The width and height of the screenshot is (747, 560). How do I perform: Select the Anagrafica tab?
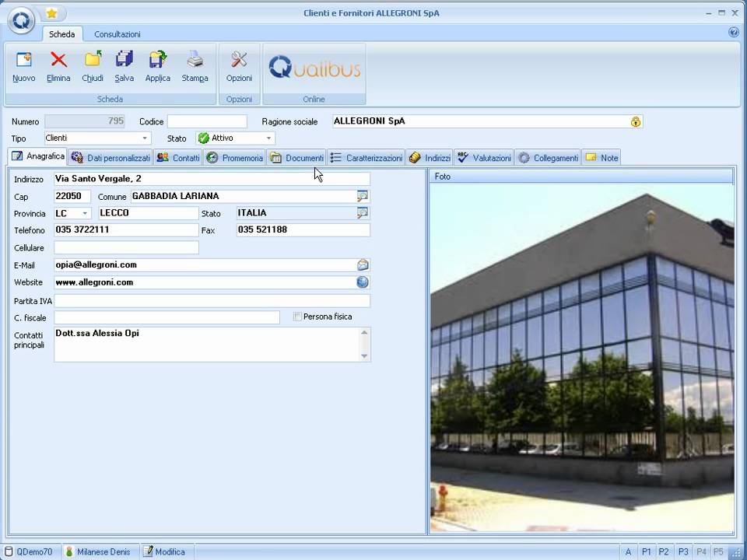point(37,156)
